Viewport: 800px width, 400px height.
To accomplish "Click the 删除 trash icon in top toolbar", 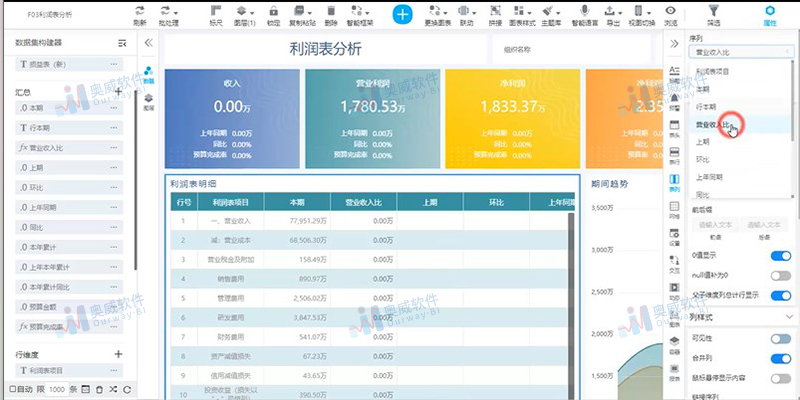I will 331,11.
